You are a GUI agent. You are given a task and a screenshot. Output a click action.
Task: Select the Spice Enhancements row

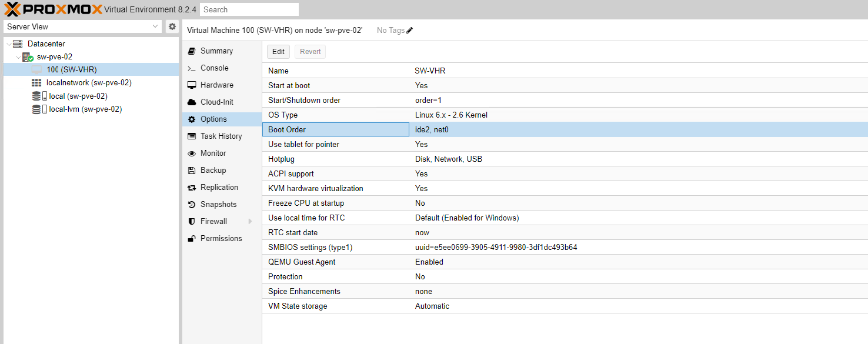point(565,291)
